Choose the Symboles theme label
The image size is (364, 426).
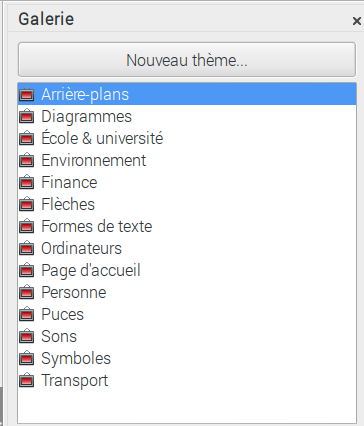[76, 358]
